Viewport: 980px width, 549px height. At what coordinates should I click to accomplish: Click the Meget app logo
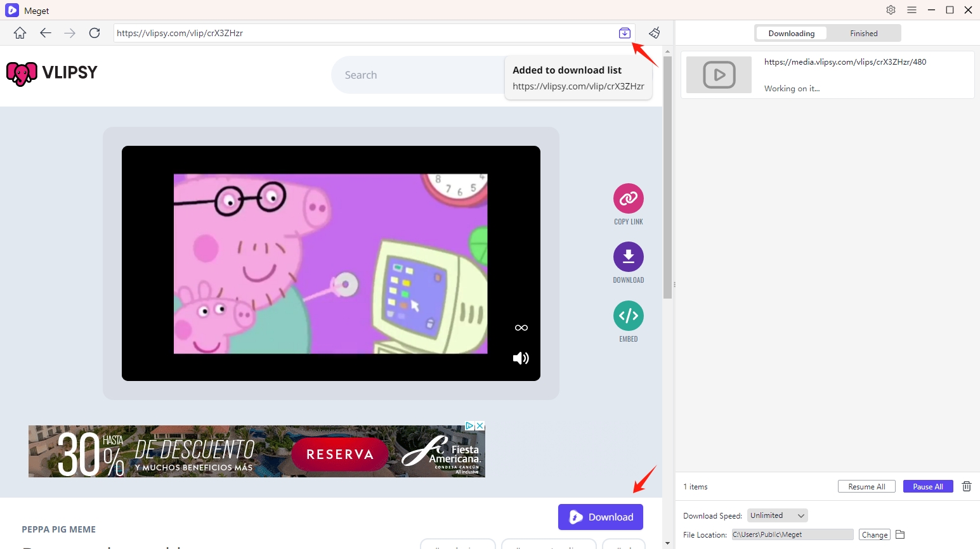point(11,10)
